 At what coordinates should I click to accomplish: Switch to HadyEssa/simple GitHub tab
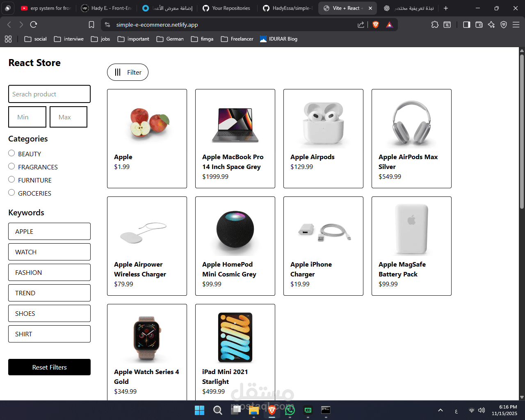click(288, 8)
